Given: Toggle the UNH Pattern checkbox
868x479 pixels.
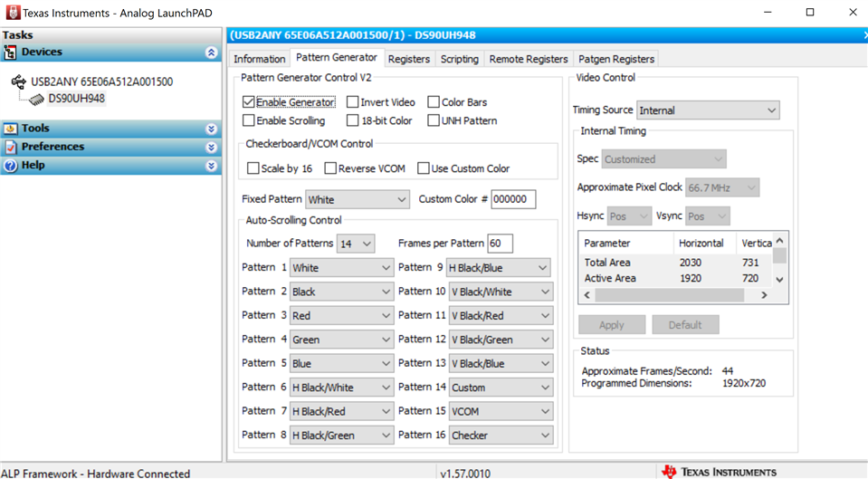Looking at the screenshot, I should point(434,120).
